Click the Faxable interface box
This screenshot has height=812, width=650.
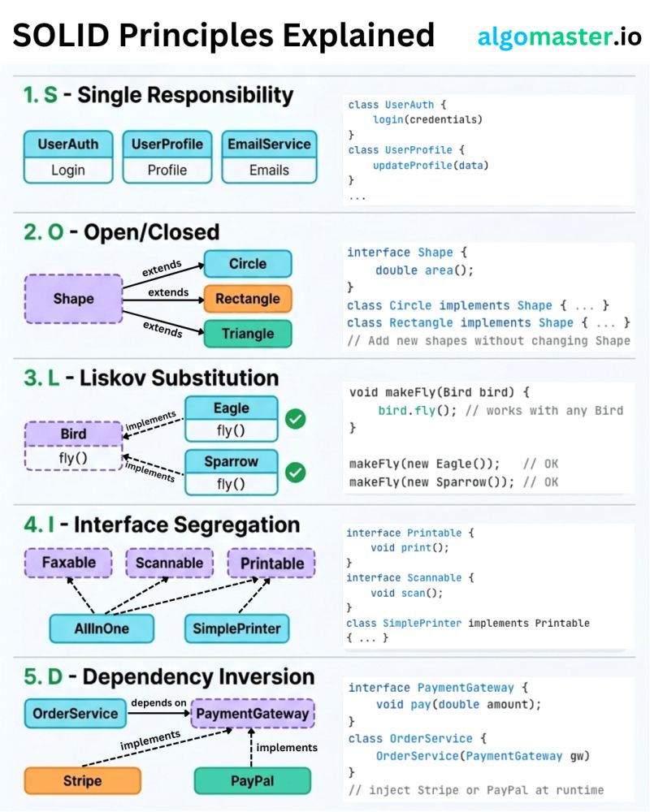click(68, 563)
